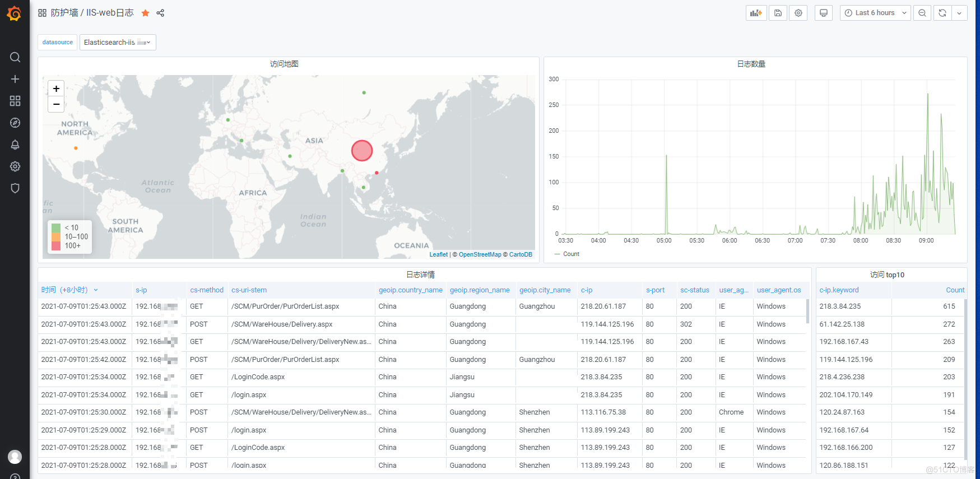
Task: Click the 防护墙 folder breadcrumb
Action: point(64,13)
